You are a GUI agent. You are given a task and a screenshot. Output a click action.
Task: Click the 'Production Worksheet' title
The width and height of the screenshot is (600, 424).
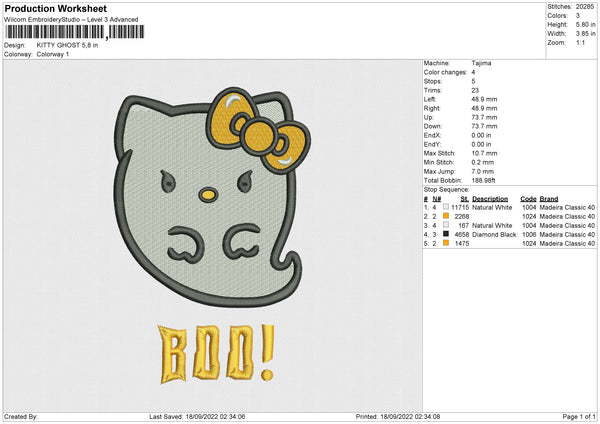(55, 8)
